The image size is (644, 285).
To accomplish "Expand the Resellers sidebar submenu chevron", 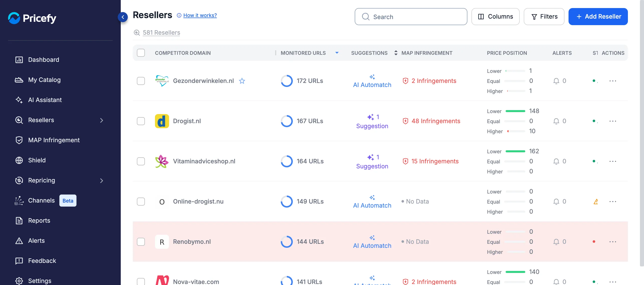I will 102,120.
